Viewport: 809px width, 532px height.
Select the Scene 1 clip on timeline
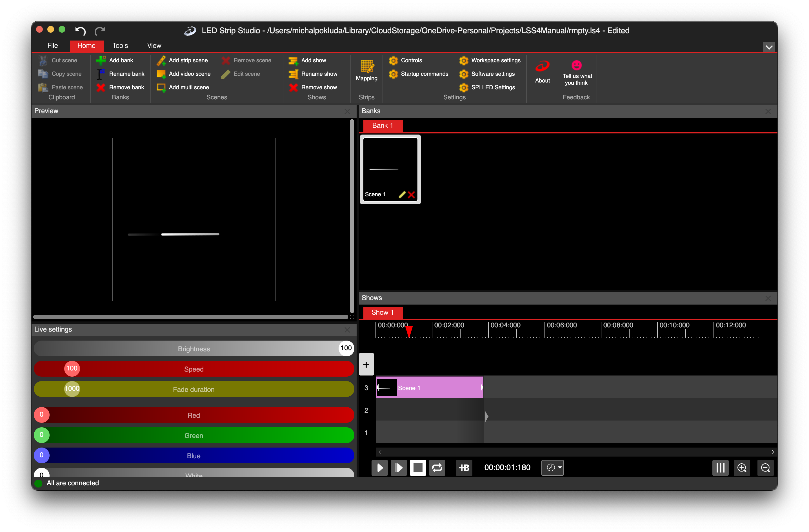[429, 387]
